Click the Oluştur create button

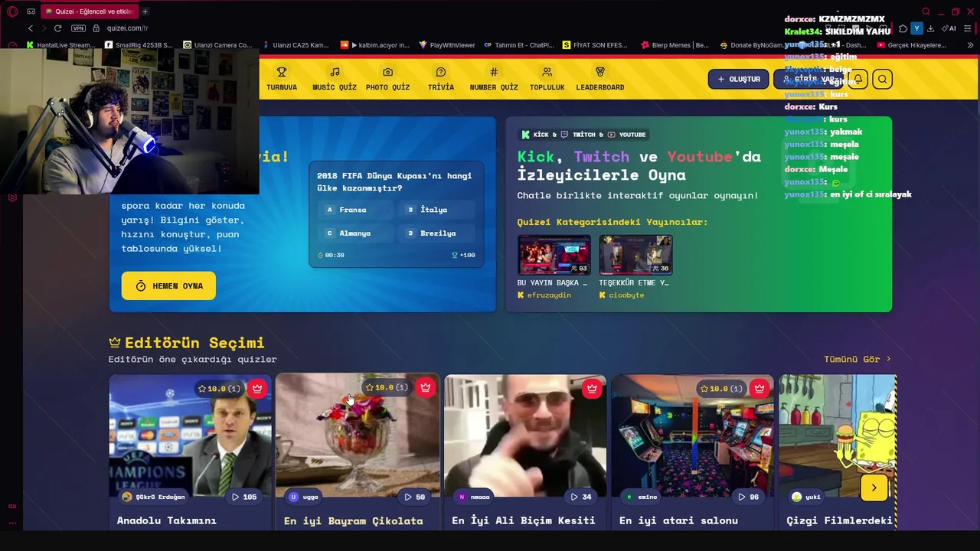738,79
